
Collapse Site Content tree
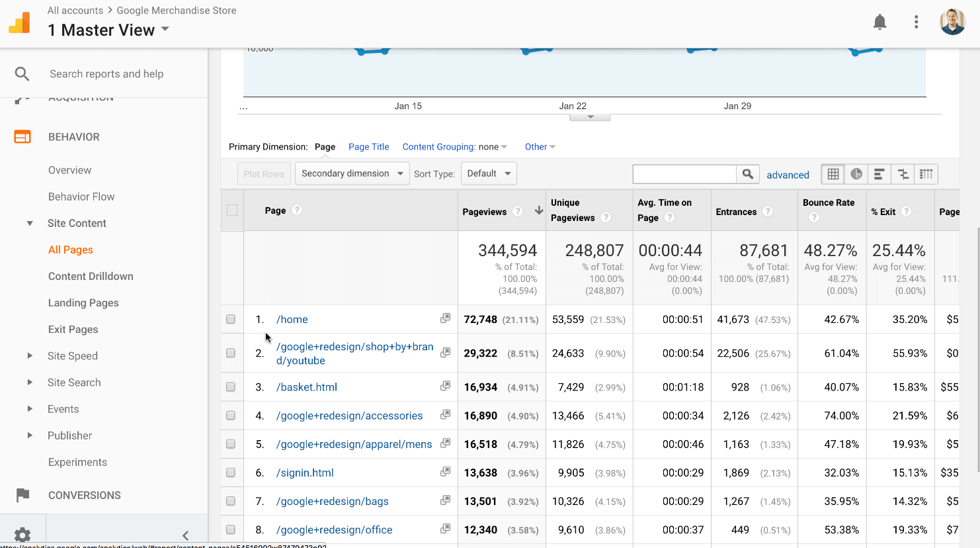click(x=30, y=223)
